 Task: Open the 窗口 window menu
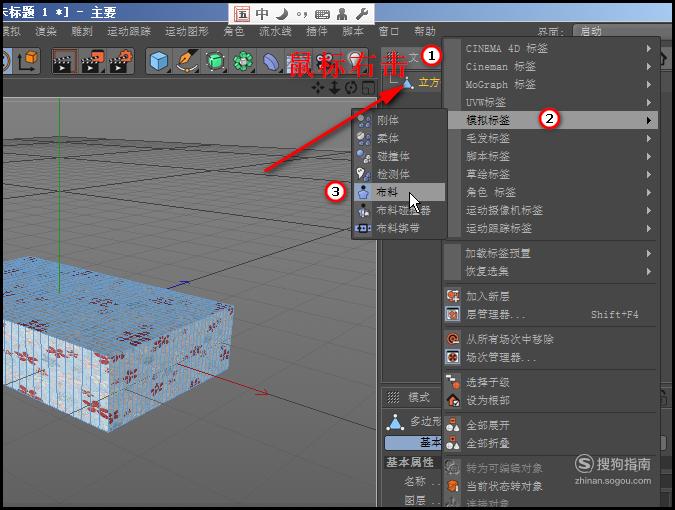(x=389, y=31)
